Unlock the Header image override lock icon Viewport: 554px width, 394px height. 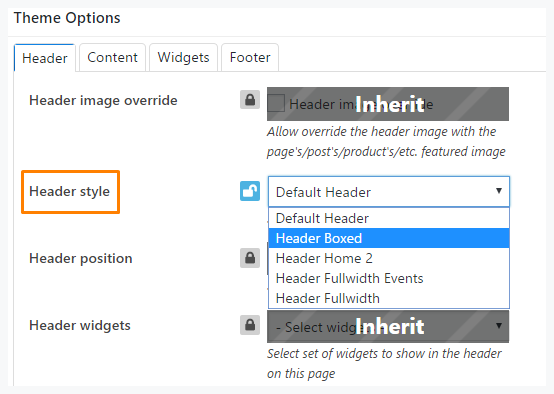point(250,100)
